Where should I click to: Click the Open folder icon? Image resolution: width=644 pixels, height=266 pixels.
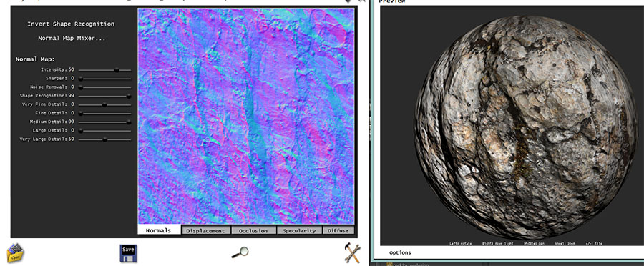[16, 253]
